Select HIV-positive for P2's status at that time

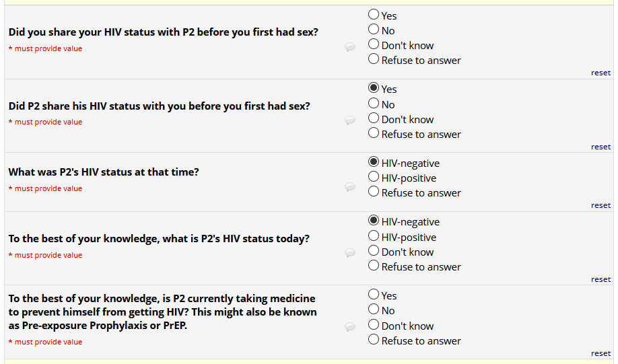pyautogui.click(x=374, y=178)
